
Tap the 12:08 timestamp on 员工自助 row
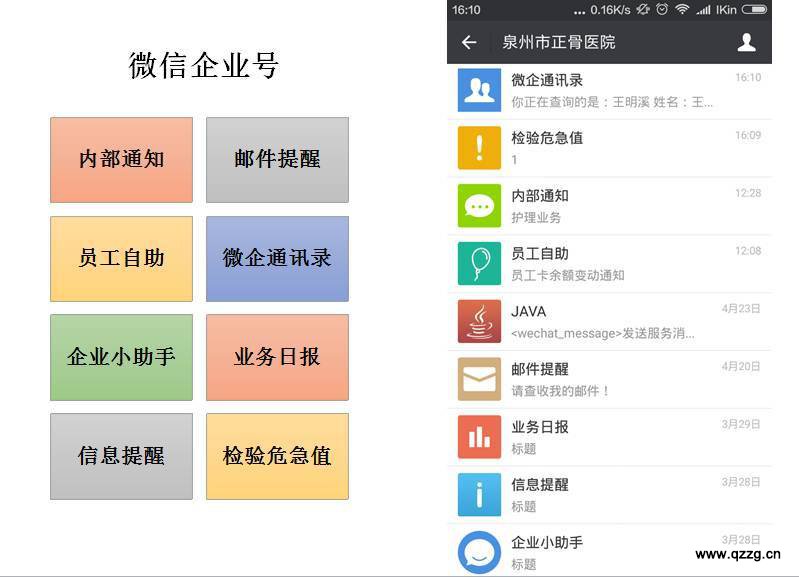click(748, 251)
